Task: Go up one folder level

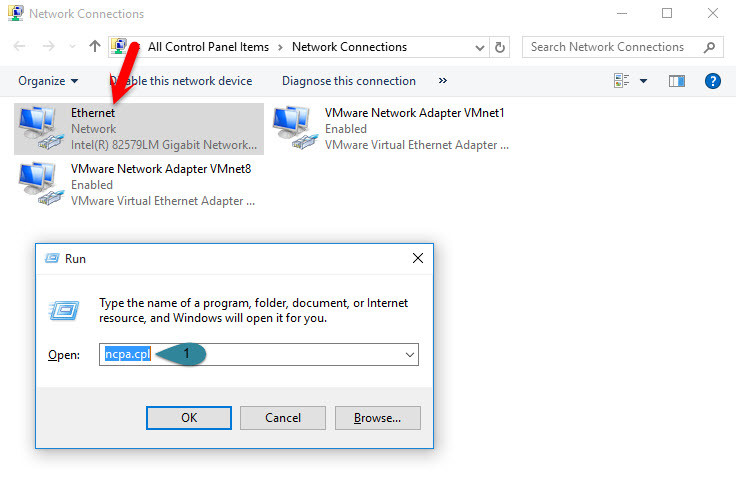Action: click(x=95, y=47)
